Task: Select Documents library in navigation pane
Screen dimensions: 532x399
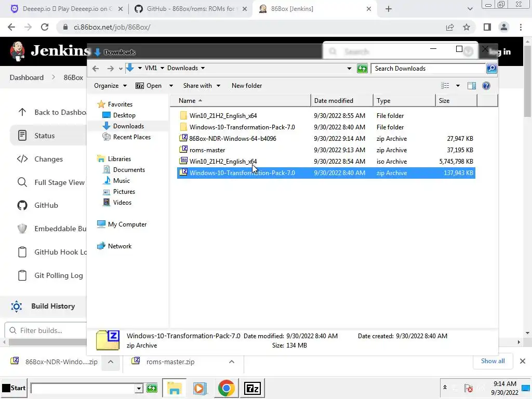Action: (x=129, y=170)
